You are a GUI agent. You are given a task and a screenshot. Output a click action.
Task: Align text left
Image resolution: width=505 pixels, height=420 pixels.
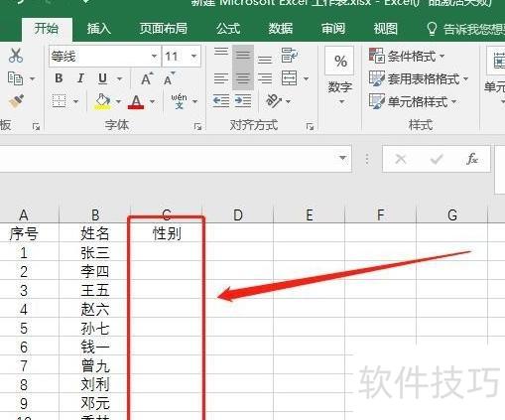pyautogui.click(x=221, y=78)
